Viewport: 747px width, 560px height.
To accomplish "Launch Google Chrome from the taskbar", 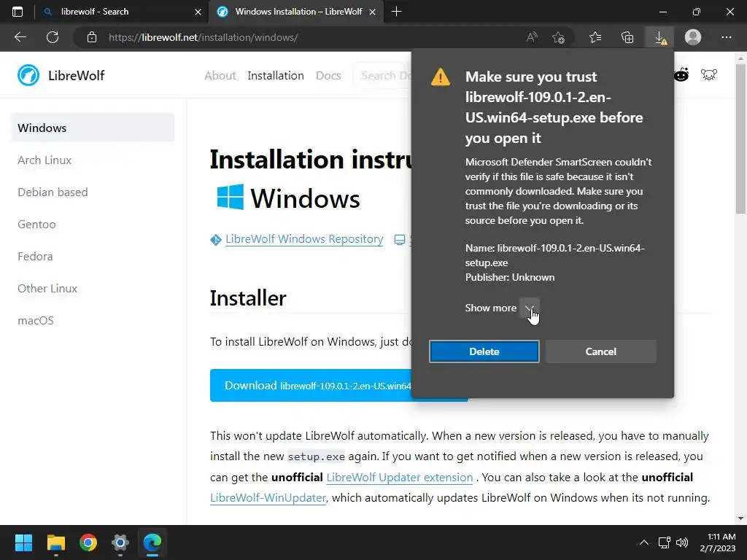I will (88, 542).
